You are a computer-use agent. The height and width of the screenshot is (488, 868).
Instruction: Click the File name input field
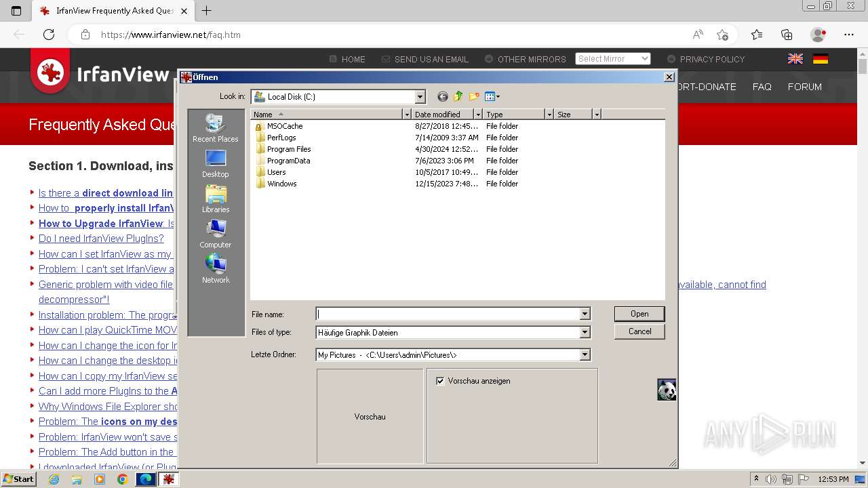[448, 314]
